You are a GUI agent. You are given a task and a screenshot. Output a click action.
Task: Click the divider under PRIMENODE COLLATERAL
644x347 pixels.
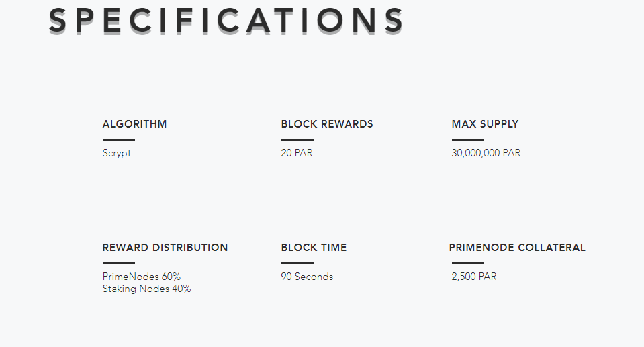click(x=468, y=263)
